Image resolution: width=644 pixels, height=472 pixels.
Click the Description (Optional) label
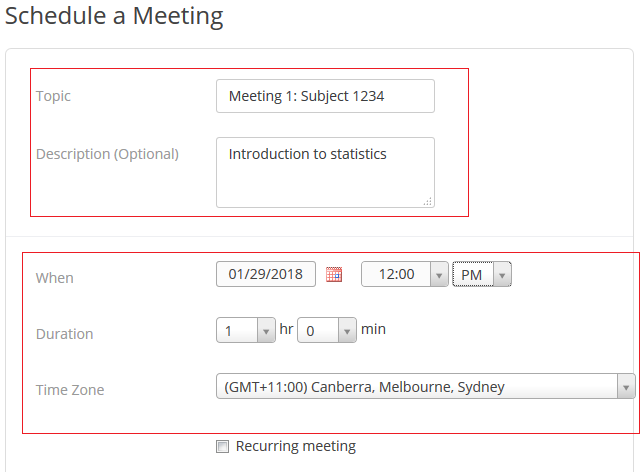coord(107,154)
